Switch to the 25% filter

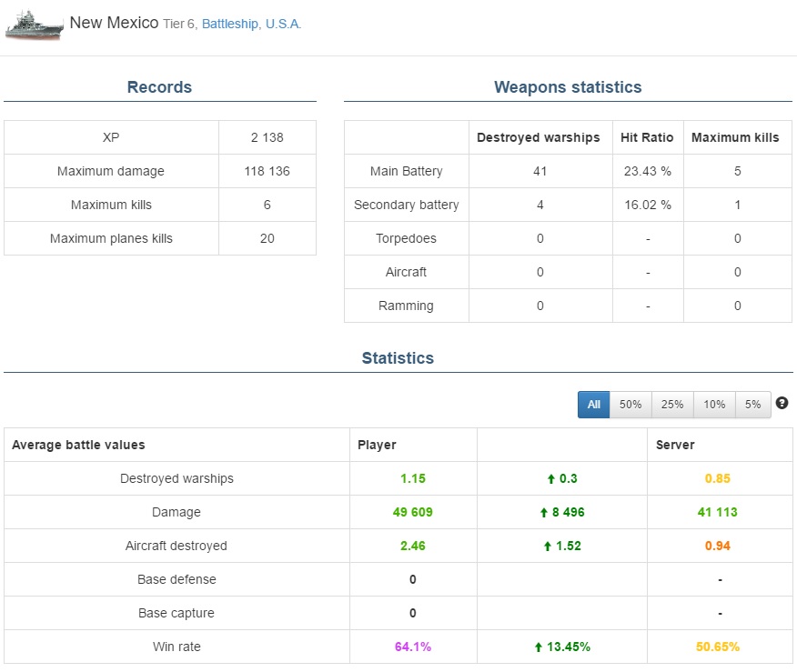(672, 405)
